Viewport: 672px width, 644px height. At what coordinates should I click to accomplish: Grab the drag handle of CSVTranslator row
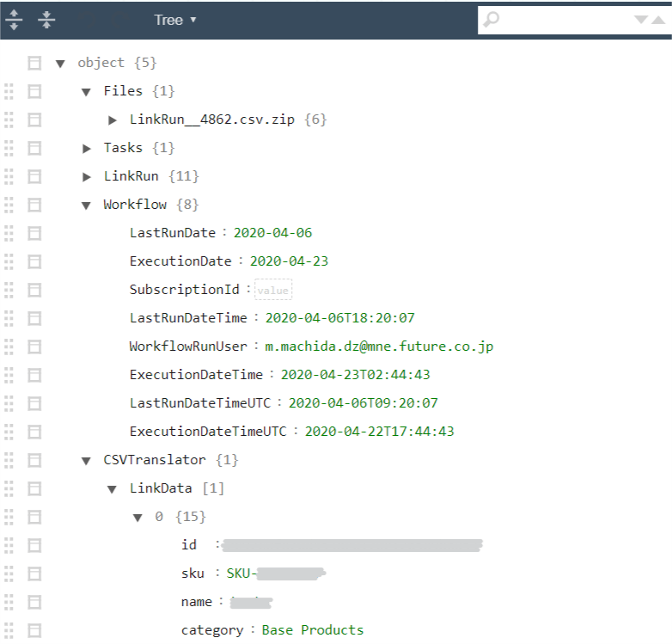click(9, 461)
